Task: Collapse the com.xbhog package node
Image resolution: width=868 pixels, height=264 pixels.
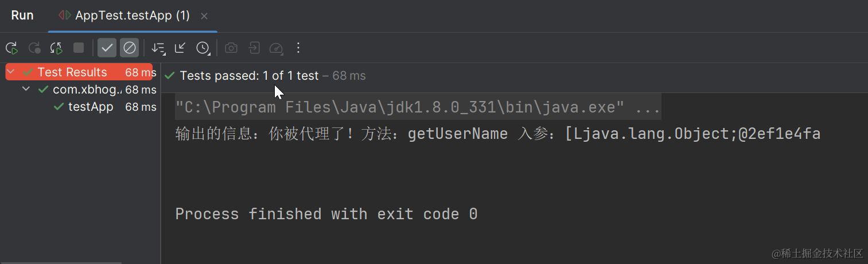Action: (x=26, y=90)
